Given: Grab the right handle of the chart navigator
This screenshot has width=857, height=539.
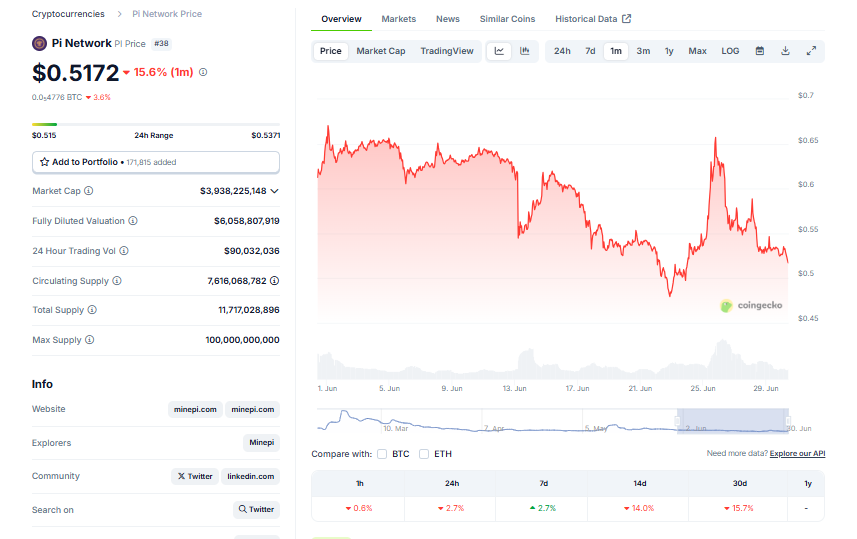Looking at the screenshot, I should (788, 421).
